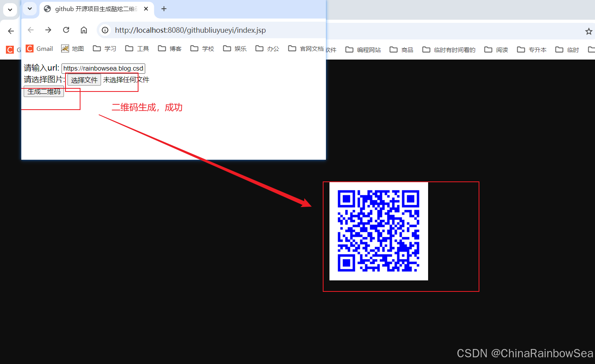Image resolution: width=595 pixels, height=364 pixels.
Task: Open the 阅读 bookmark folder
Action: [496, 50]
